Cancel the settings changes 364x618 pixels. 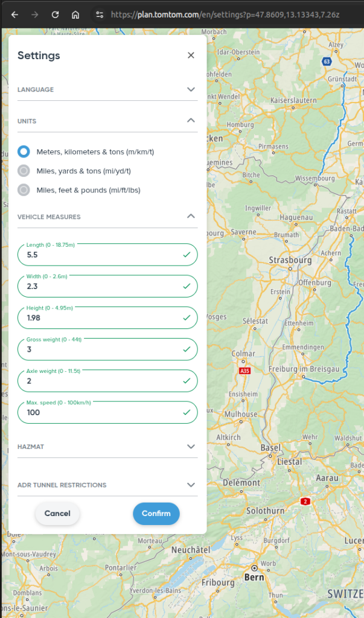click(x=57, y=514)
